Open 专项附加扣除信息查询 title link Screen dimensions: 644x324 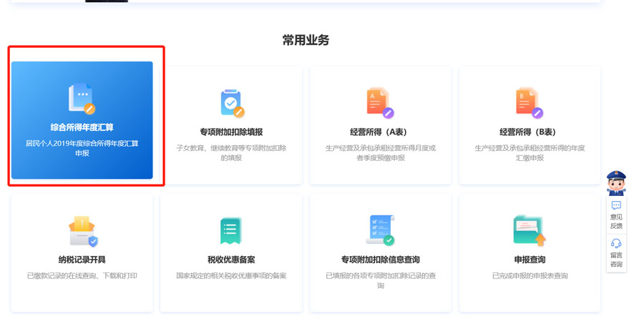(380, 260)
